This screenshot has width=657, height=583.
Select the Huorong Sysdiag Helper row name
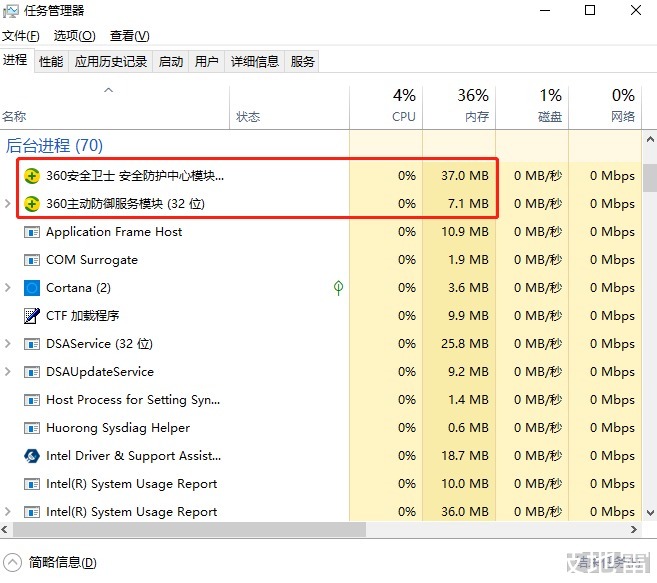point(118,428)
